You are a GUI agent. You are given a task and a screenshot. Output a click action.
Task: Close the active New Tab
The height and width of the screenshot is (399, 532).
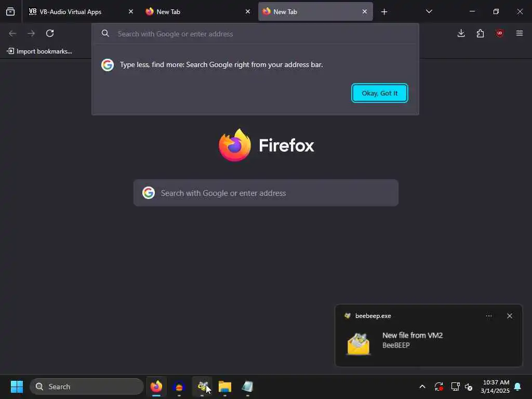coord(364,11)
